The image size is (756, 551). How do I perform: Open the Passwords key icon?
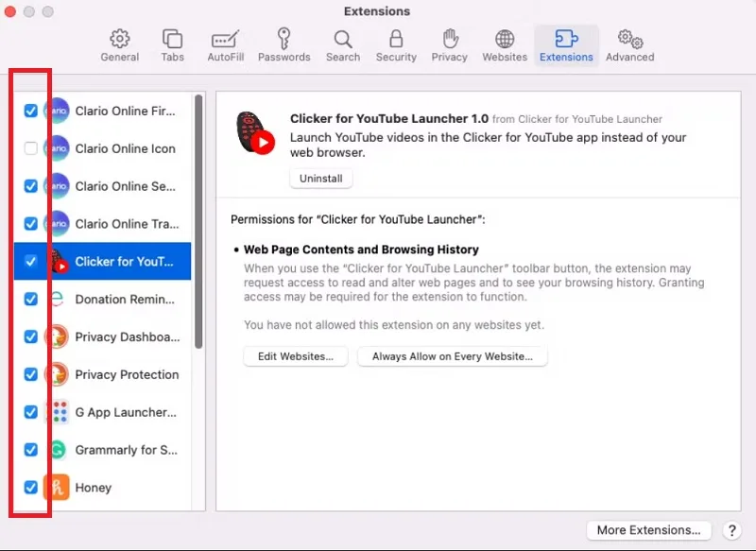[x=283, y=39]
